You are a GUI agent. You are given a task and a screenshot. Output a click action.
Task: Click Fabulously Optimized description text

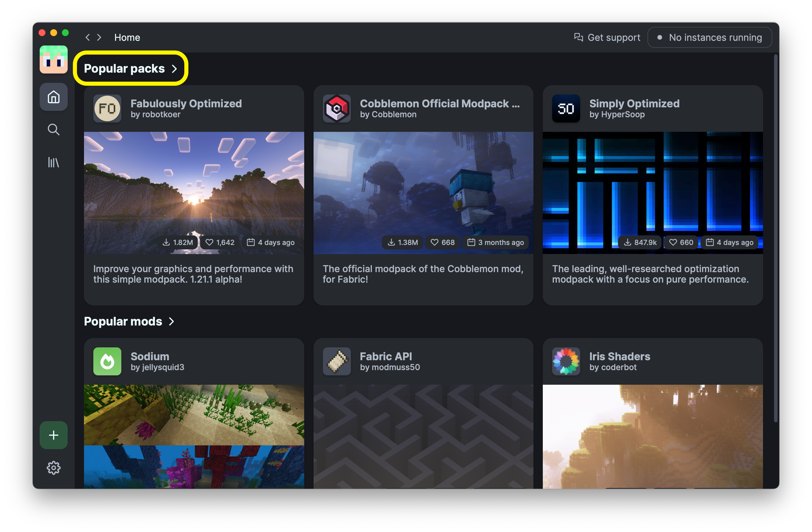tap(193, 274)
